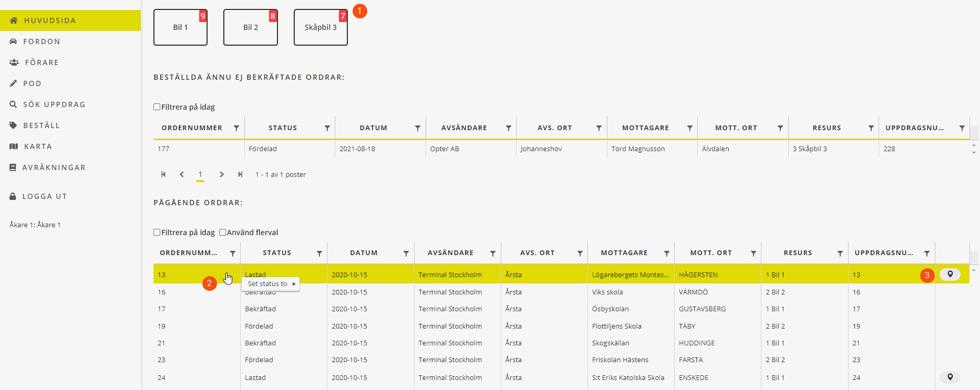Viewport: 980px width, 390px height.
Task: Click the map pin icon for order 24
Action: tap(950, 377)
